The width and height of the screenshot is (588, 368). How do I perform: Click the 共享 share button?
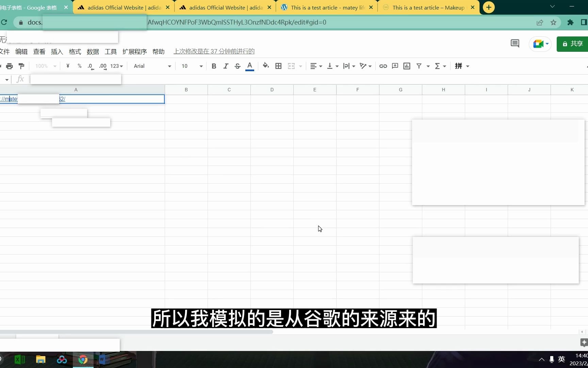(572, 44)
